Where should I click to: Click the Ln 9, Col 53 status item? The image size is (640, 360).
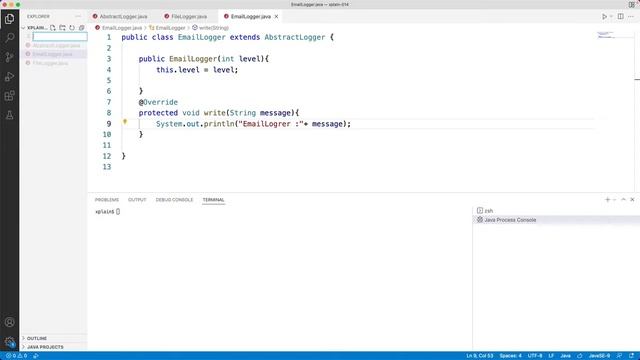(x=480, y=356)
